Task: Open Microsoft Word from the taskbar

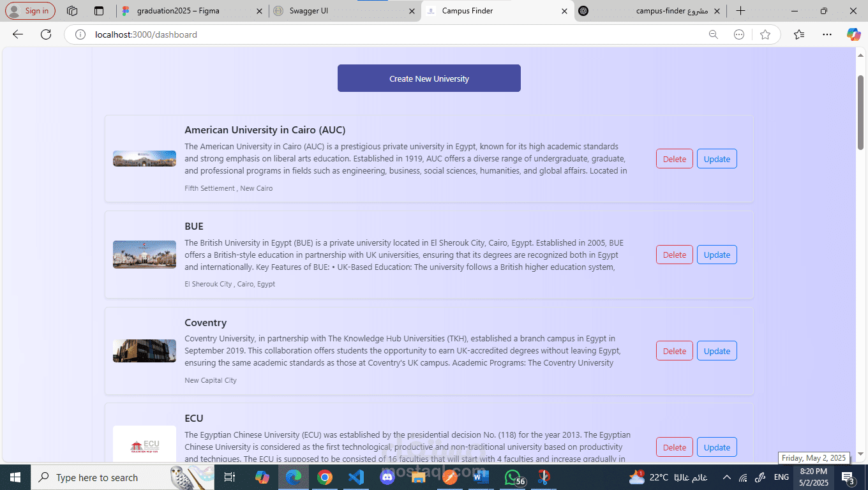Action: (481, 477)
